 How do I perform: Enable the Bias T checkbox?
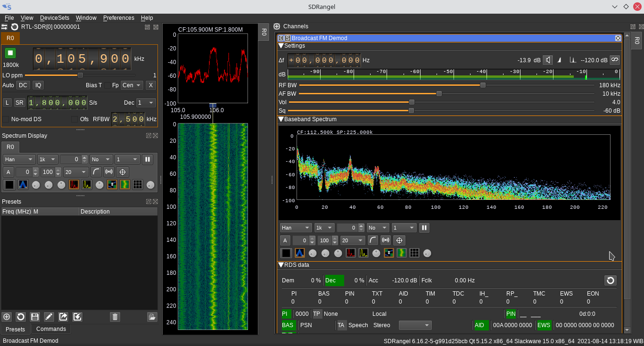pyautogui.click(x=107, y=85)
